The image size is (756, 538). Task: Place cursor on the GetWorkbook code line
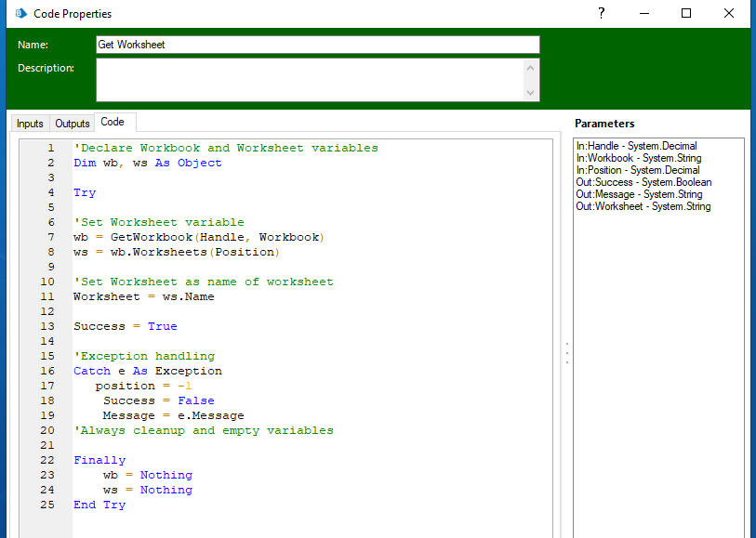(x=198, y=237)
